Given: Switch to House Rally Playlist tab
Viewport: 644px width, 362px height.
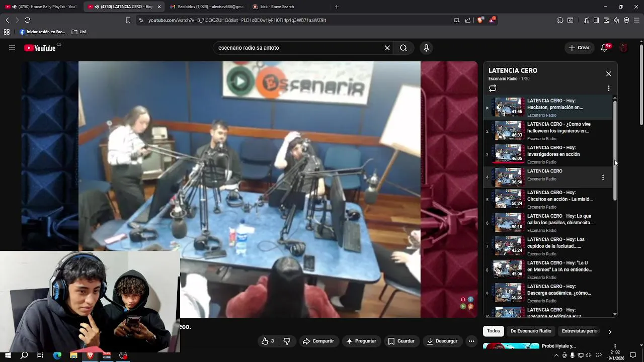Looking at the screenshot, I should pyautogui.click(x=40, y=7).
